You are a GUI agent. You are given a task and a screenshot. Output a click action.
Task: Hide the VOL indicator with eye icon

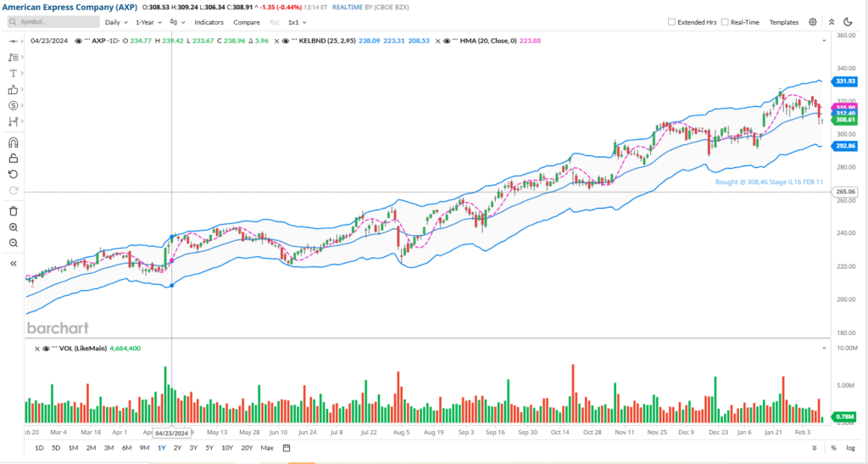46,349
